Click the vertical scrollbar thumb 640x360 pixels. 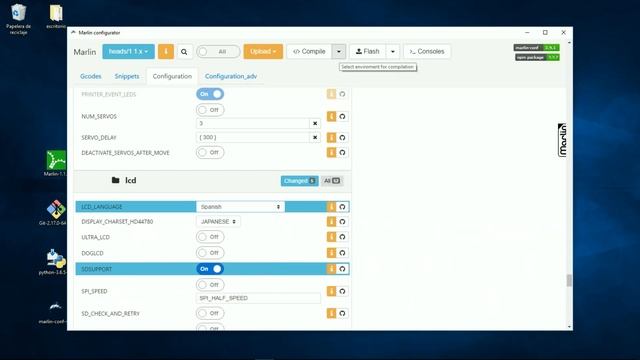[x=569, y=280]
